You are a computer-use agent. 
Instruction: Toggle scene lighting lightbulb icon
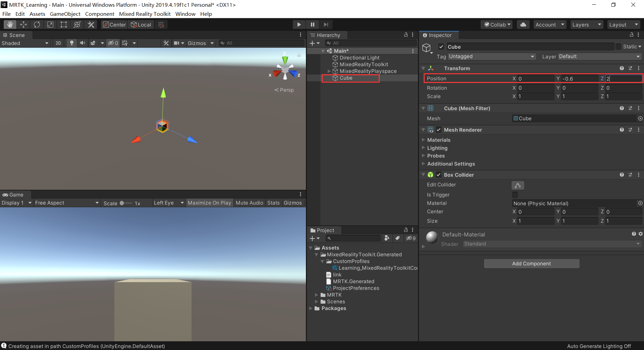[x=71, y=43]
